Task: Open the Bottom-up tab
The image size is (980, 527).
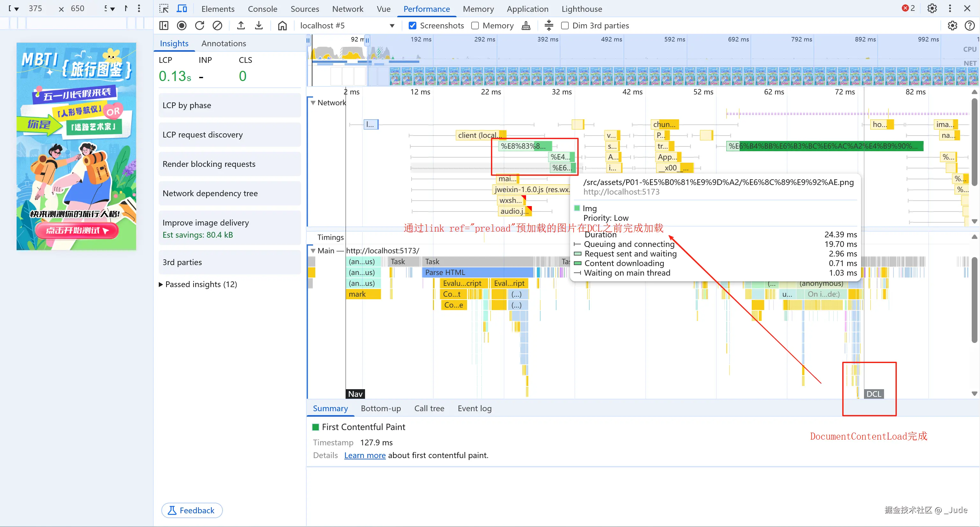Action: (380, 408)
